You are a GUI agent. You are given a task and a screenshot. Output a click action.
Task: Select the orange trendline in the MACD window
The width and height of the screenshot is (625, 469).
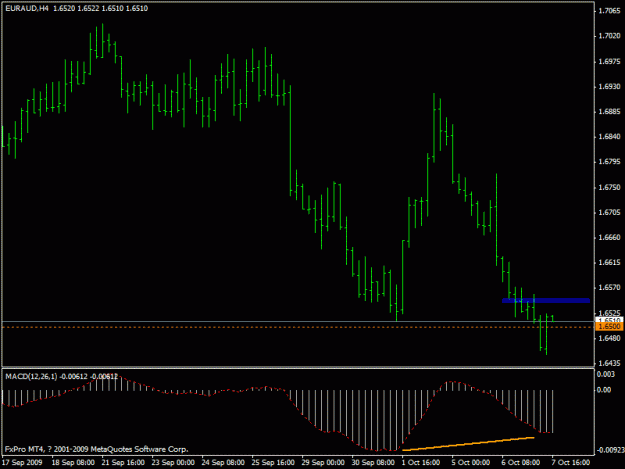coord(468,443)
